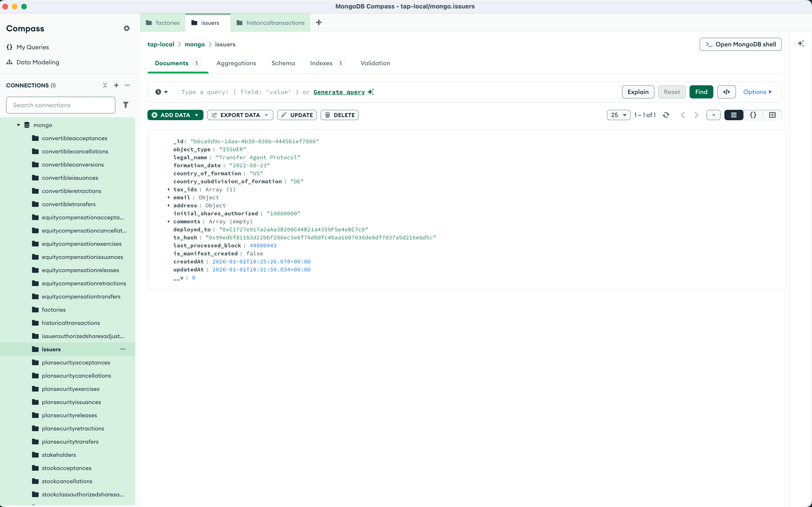This screenshot has height=507, width=812.
Task: Expand the tax_ids array field
Action: tap(169, 189)
